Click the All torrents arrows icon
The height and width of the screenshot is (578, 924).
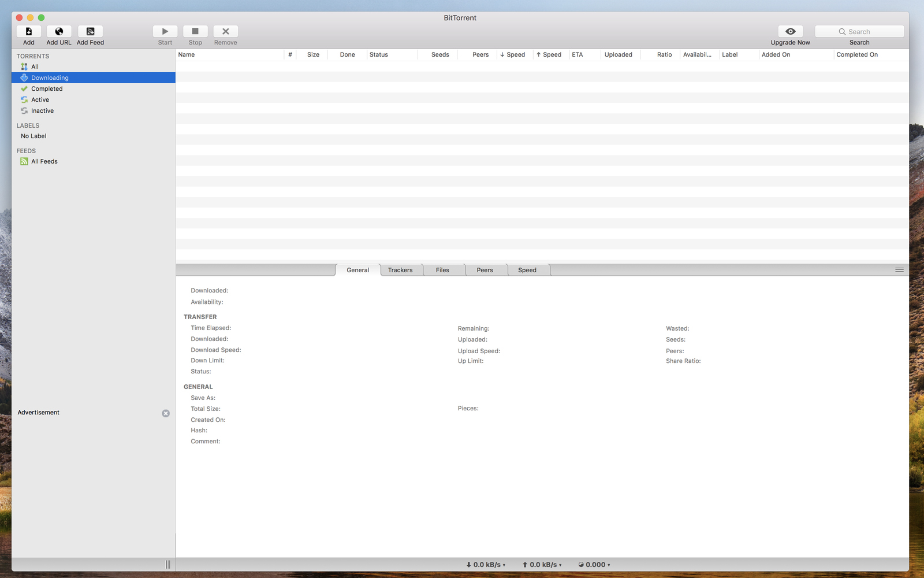tap(24, 66)
